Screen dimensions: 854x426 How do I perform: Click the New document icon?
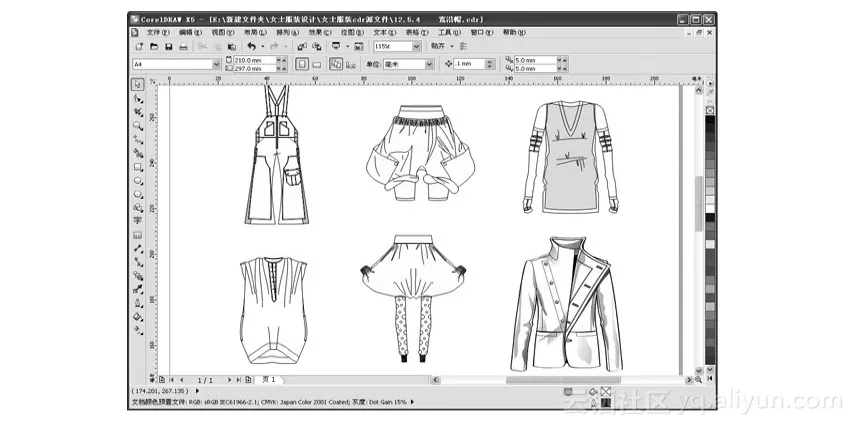139,47
